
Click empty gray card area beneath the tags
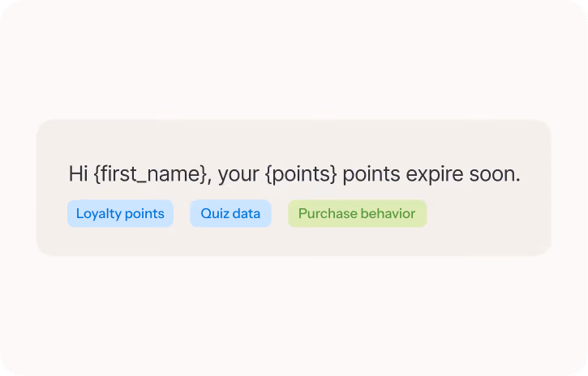(x=294, y=242)
